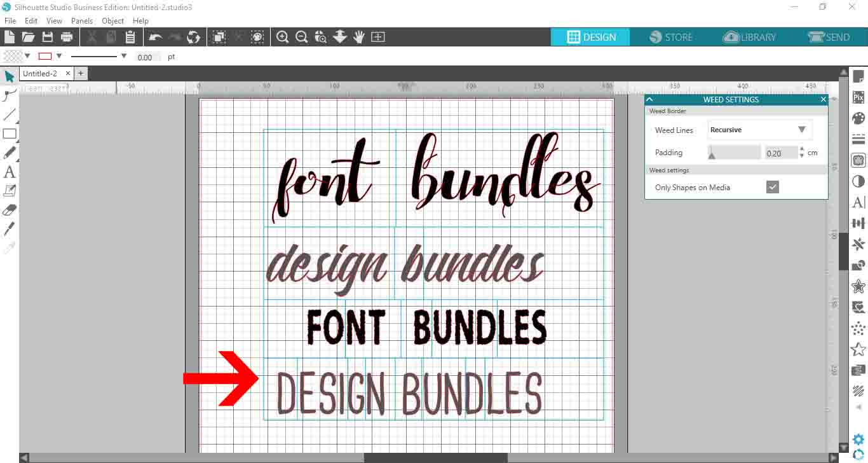Open preferences with the gear icon
Viewport: 868px width, 463px height.
point(858,439)
